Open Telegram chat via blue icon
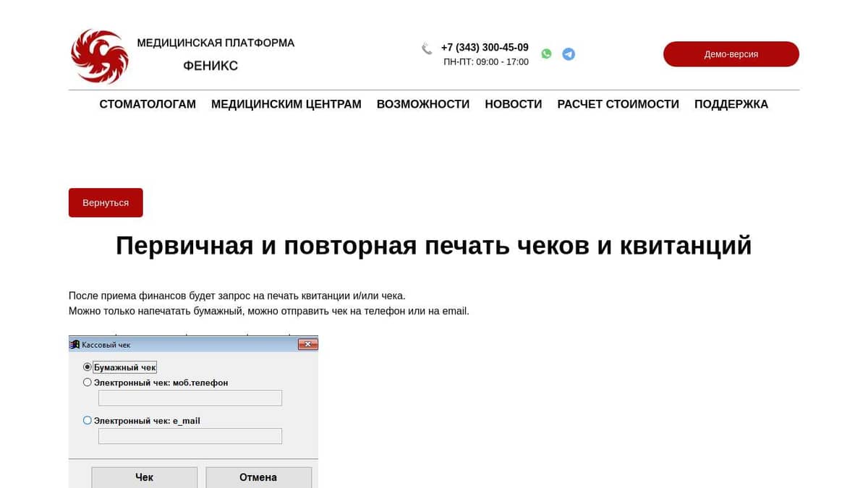868x488 pixels. tap(569, 53)
